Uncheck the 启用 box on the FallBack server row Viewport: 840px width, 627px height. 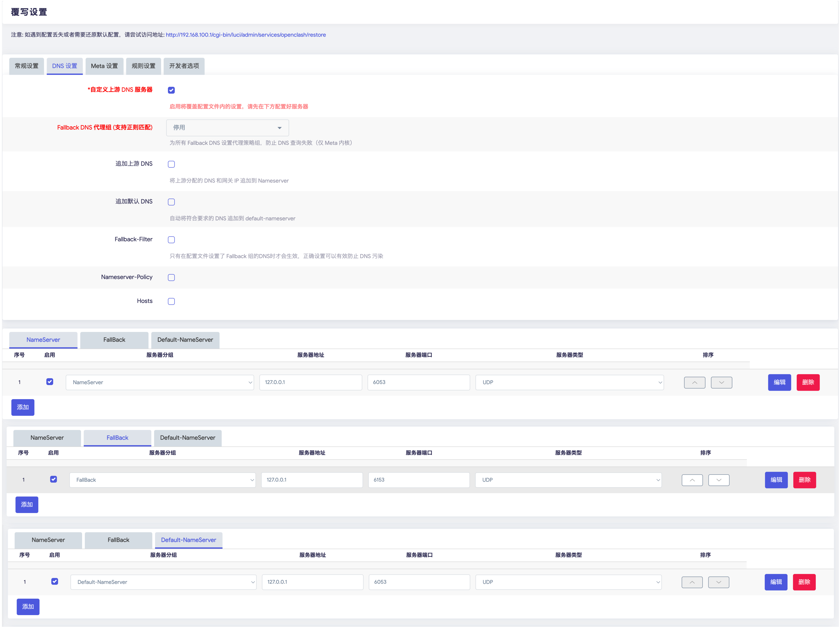pos(53,479)
